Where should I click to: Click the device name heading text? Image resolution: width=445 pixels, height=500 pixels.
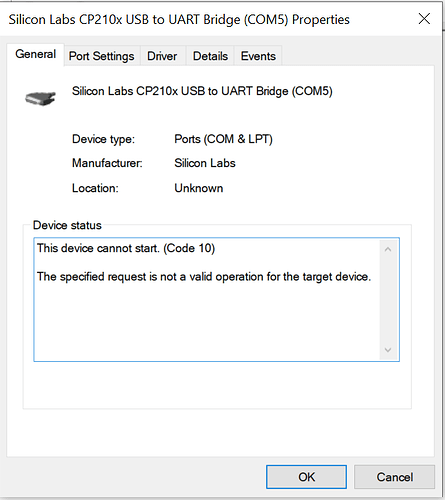point(202,91)
